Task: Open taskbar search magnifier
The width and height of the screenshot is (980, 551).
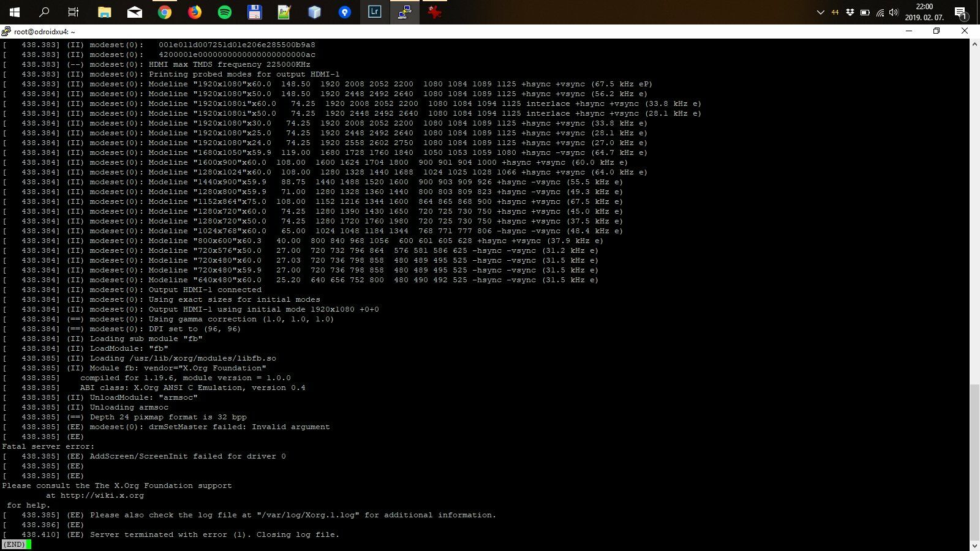Action: 44,12
